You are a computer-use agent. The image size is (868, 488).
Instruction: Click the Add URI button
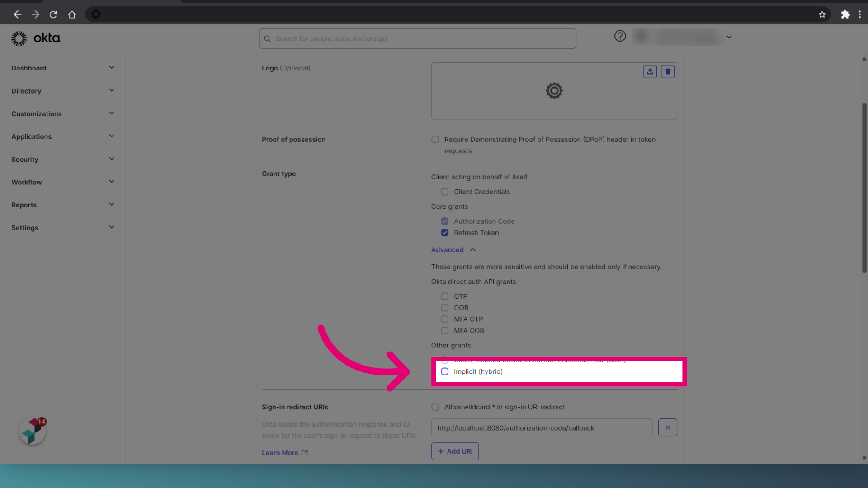tap(455, 451)
